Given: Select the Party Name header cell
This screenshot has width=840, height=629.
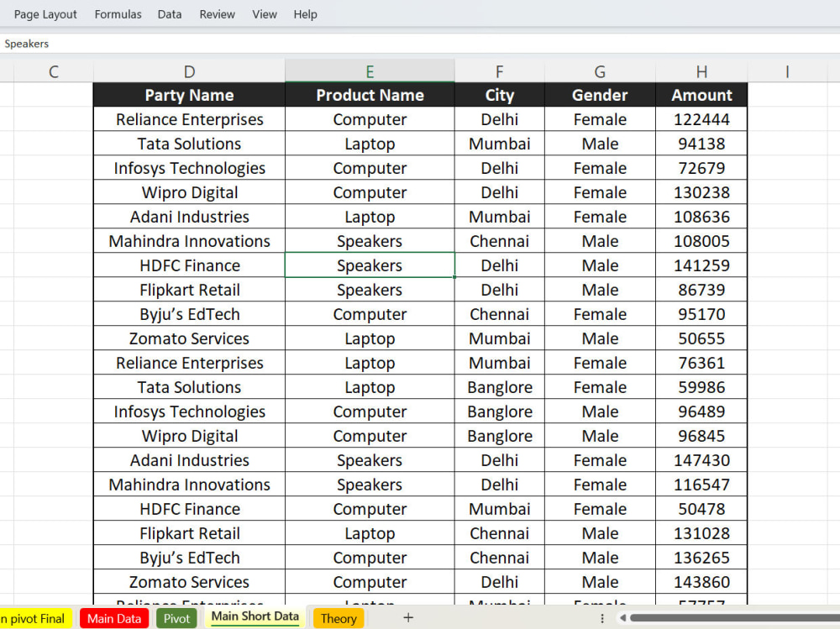Looking at the screenshot, I should click(189, 95).
